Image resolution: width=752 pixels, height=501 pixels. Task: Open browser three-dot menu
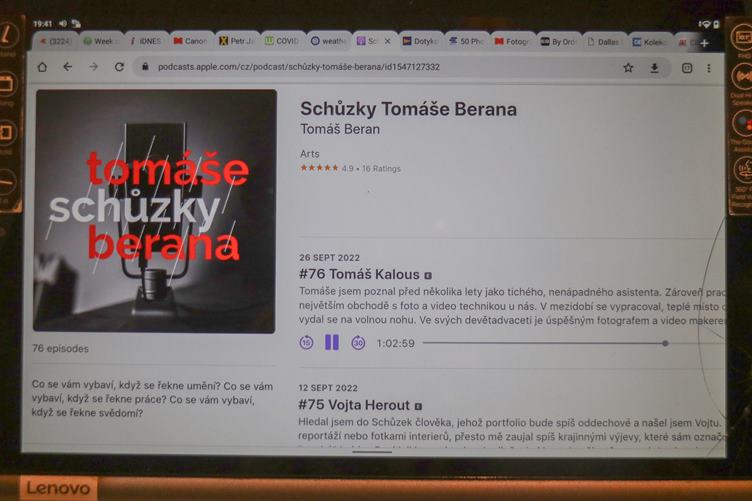coord(709,69)
